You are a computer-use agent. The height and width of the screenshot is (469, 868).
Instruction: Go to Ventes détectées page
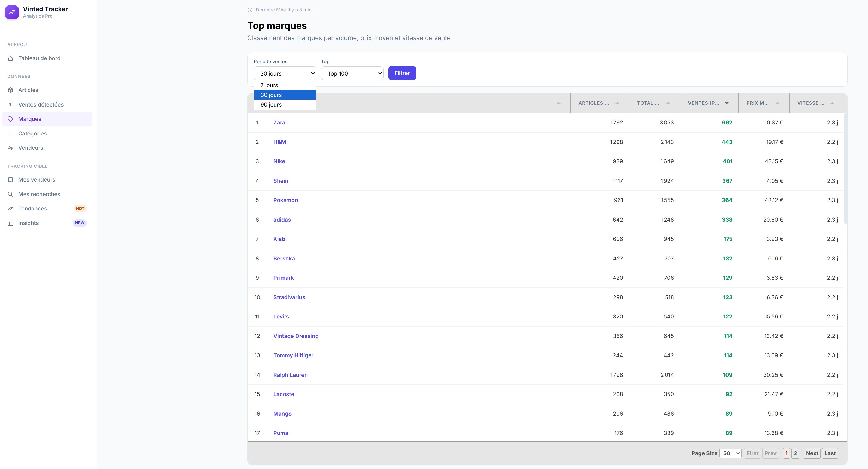point(47,105)
